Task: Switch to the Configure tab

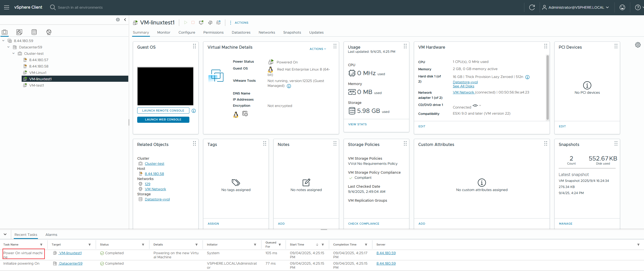Action: [x=187, y=33]
